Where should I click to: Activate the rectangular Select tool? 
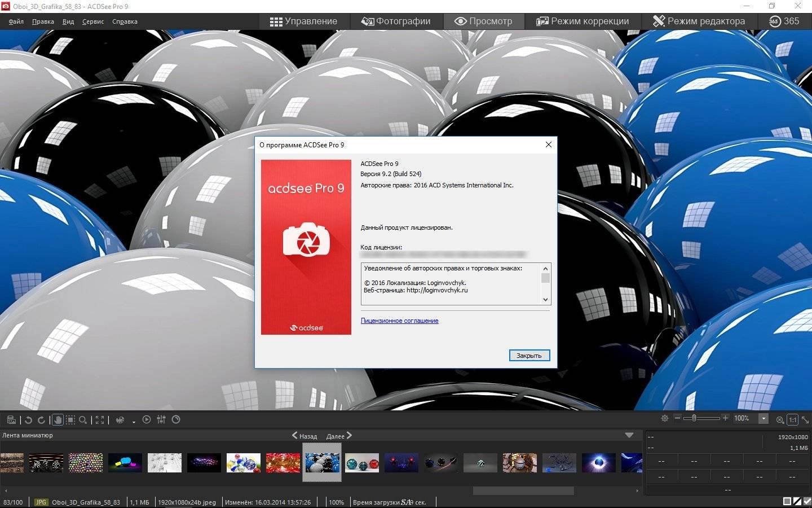click(70, 419)
